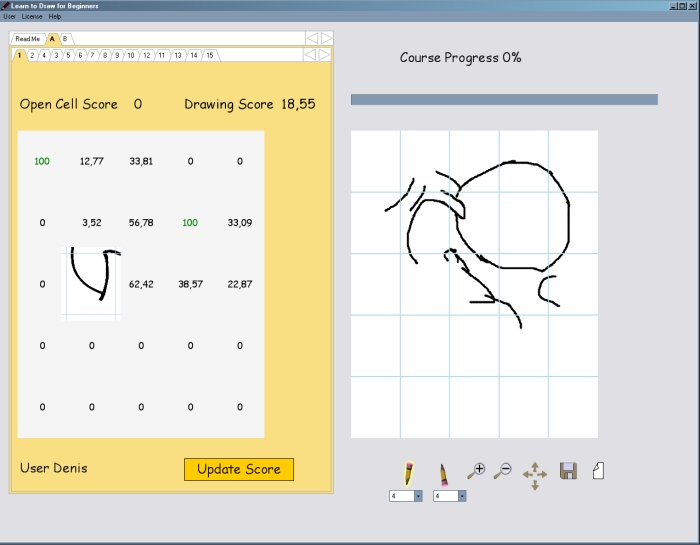Select the pencil drawing tool

[408, 473]
